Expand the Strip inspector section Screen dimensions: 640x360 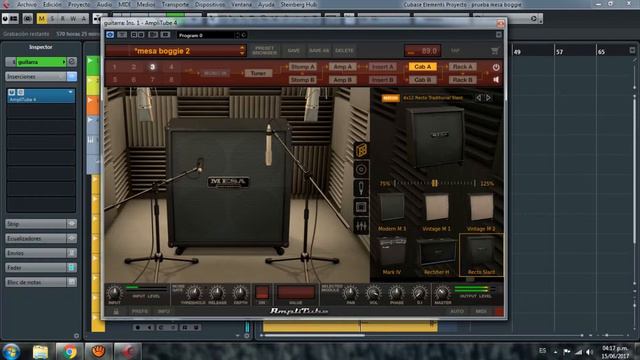pos(40,224)
